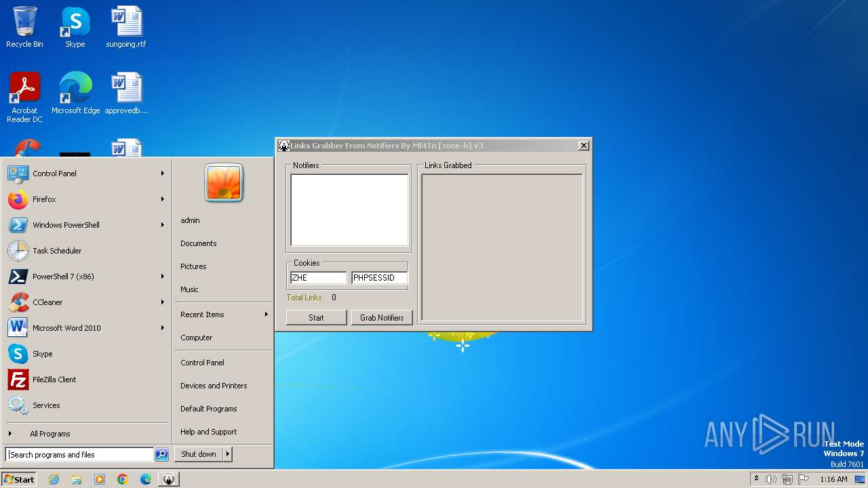The height and width of the screenshot is (488, 868).
Task: Expand Control Panel submenu arrow
Action: pos(163,174)
